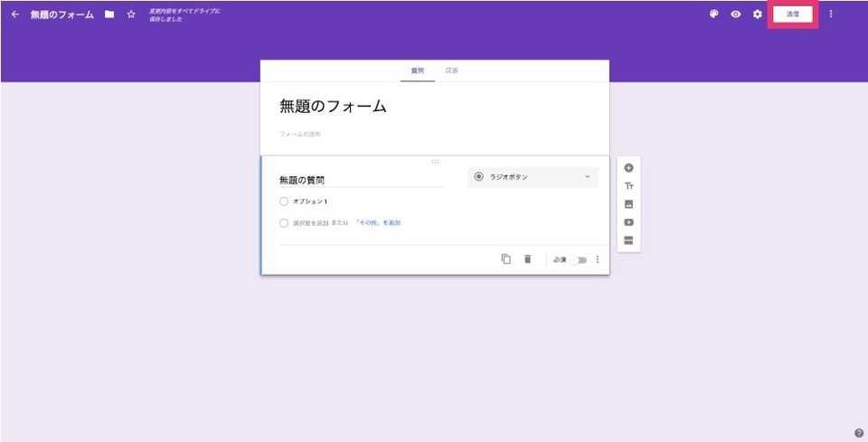Switch to the 回答 responses tab
This screenshot has height=442, width=868.
click(452, 71)
